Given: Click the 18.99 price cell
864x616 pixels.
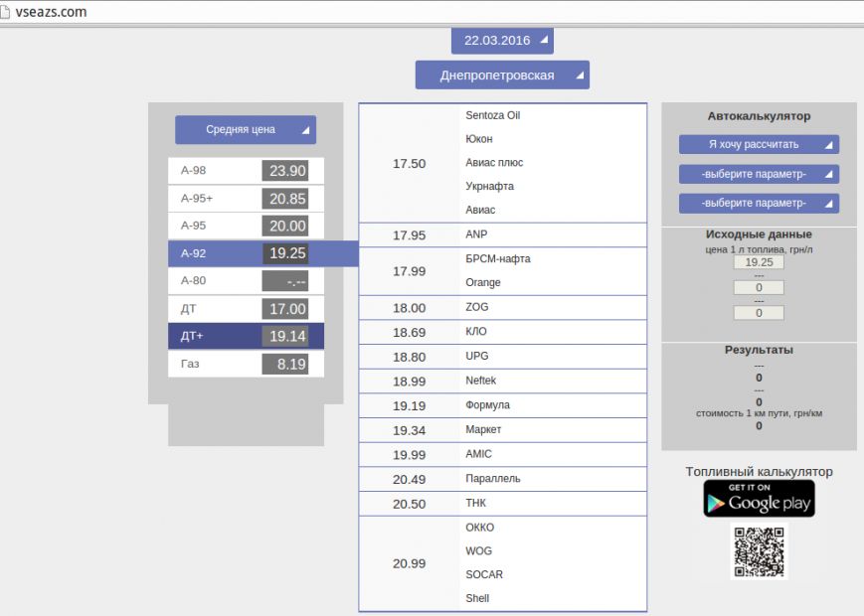Looking at the screenshot, I should pos(409,382).
